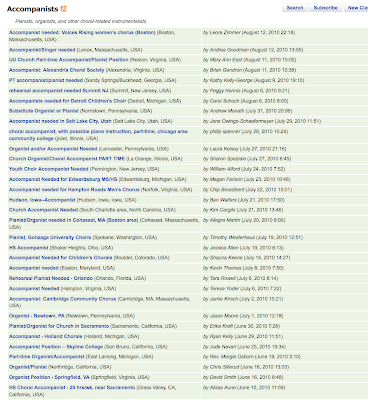Click the New Classified button at top right
Screen dimensions: 368x400
coord(356,8)
